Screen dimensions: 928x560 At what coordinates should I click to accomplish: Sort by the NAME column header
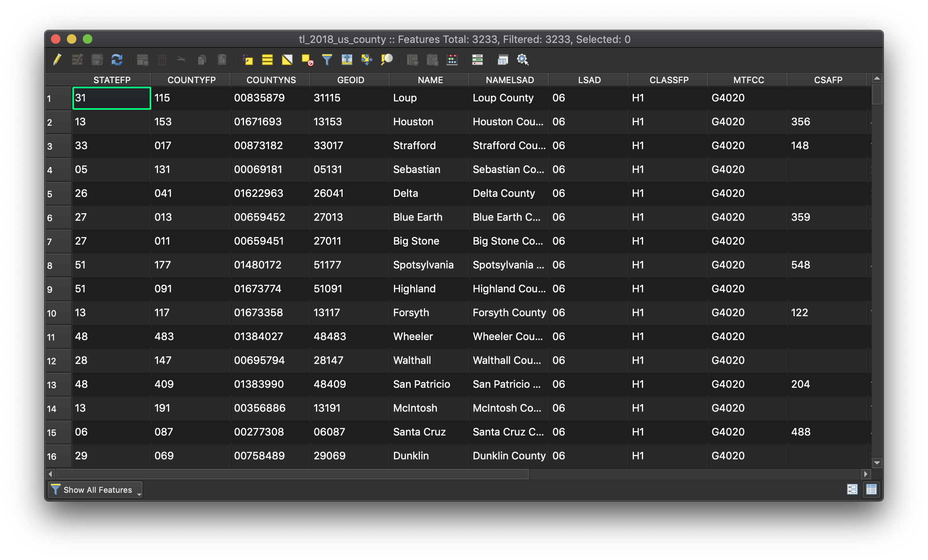pyautogui.click(x=430, y=80)
